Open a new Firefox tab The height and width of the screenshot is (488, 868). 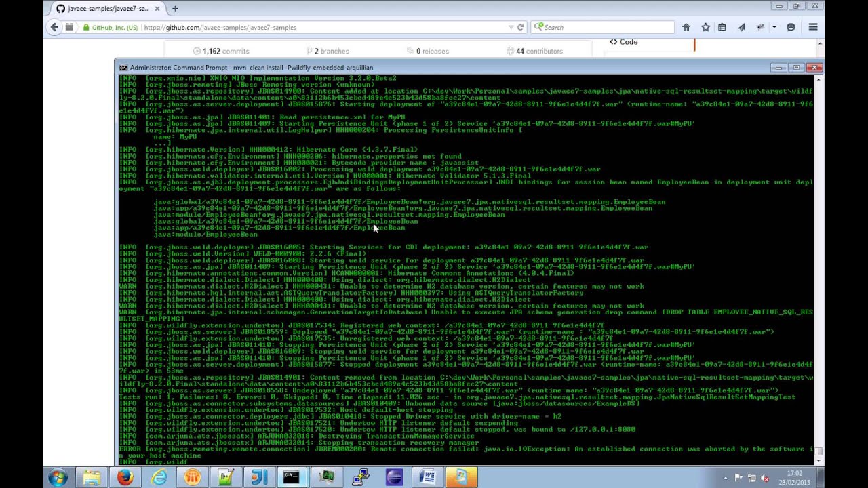175,9
